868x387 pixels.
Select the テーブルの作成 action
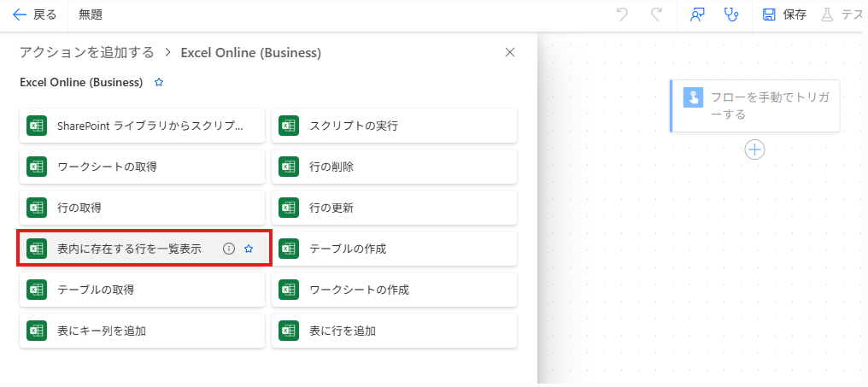coord(394,249)
